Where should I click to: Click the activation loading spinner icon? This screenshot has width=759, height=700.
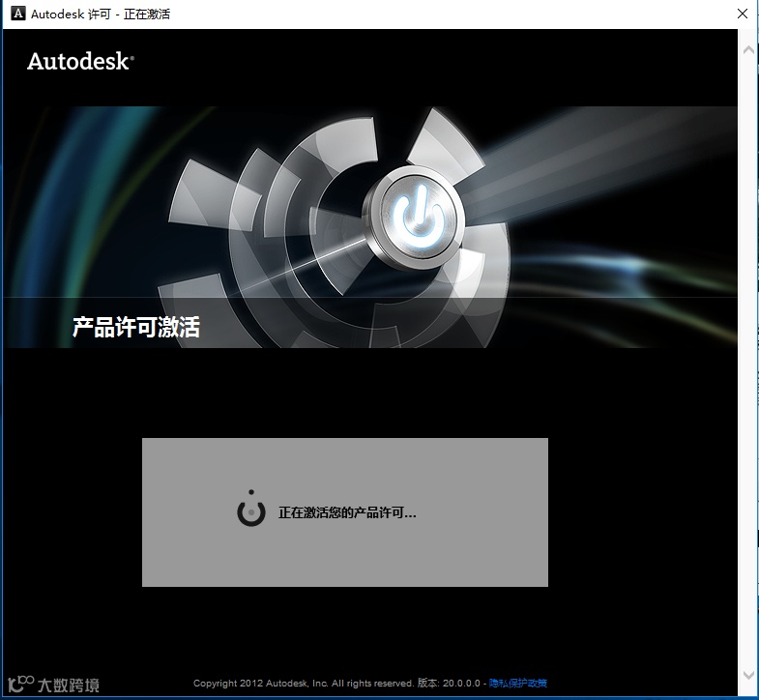tap(251, 509)
